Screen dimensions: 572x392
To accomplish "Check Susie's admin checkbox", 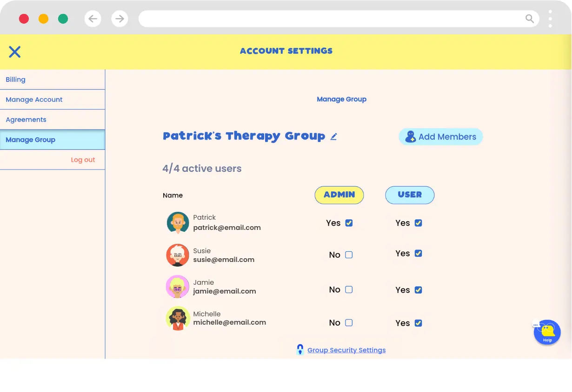I will (349, 255).
